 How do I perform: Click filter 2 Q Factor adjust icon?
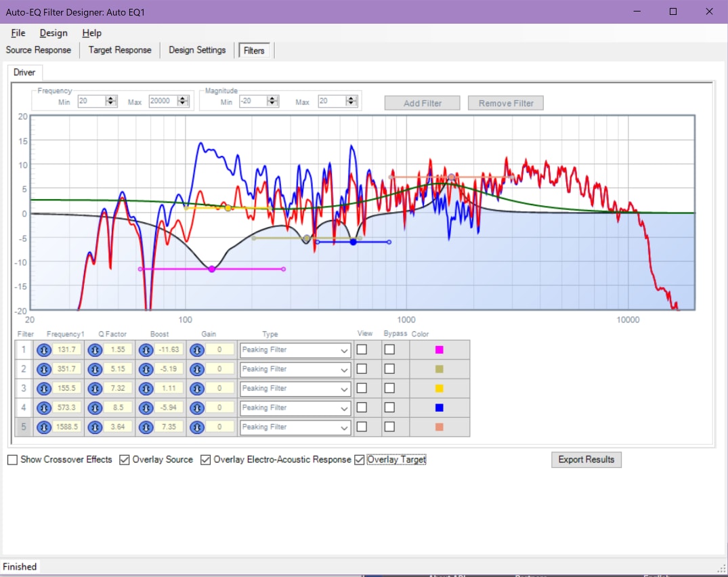[95, 369]
